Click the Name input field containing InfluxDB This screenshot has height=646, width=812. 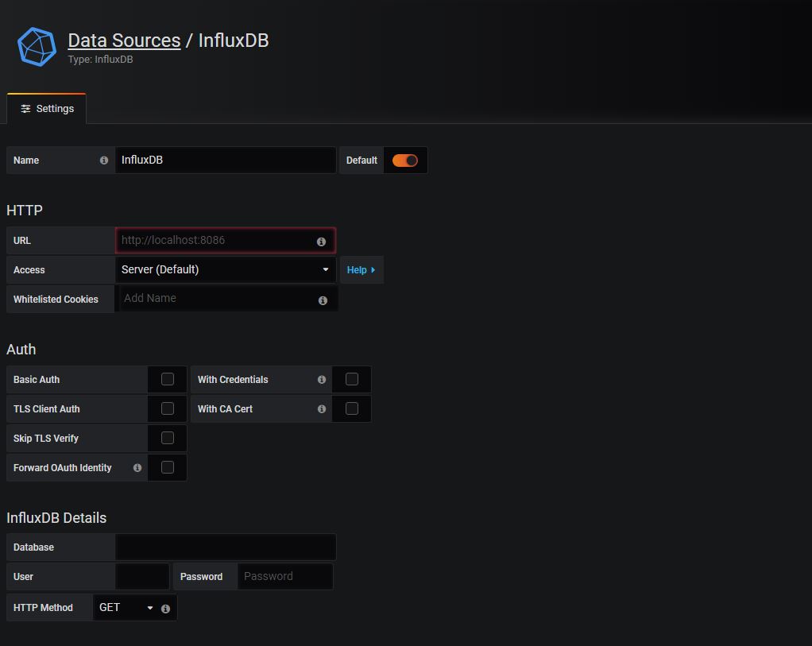(x=226, y=160)
